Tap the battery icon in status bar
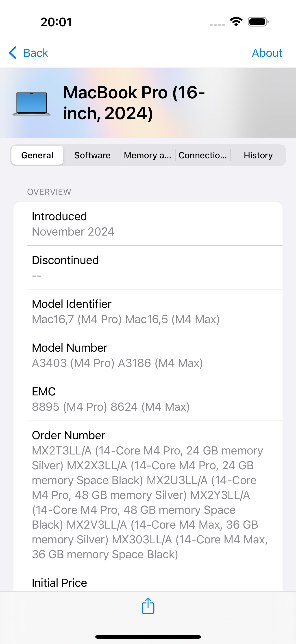 pos(258,22)
